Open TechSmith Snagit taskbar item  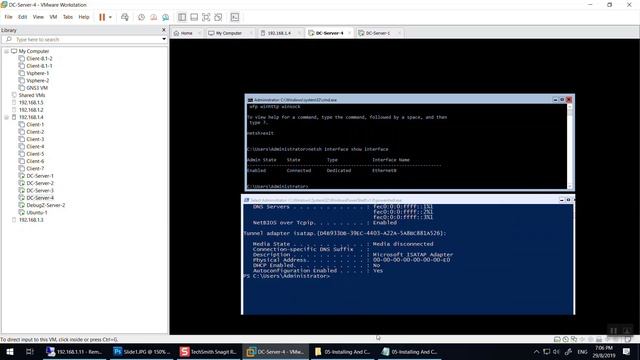pyautogui.click(x=209, y=351)
